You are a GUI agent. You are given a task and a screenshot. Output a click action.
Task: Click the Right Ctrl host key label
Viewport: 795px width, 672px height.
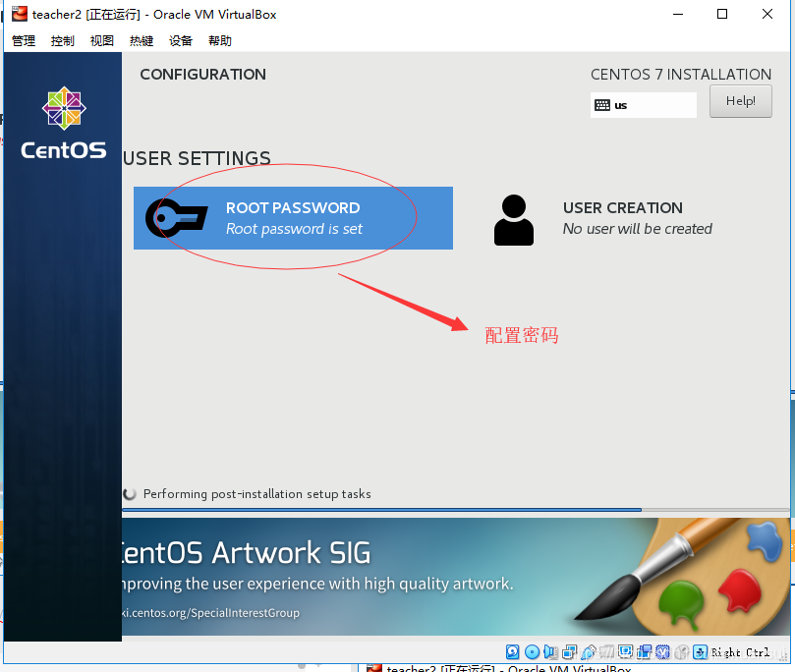tap(741, 652)
